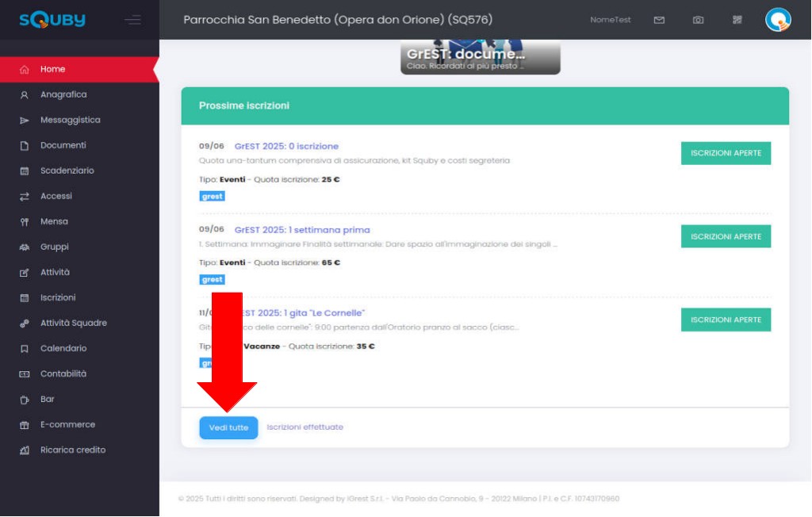Open GrEST 2025: 1 settimana prima link
The width and height of the screenshot is (812, 517).
tap(302, 230)
